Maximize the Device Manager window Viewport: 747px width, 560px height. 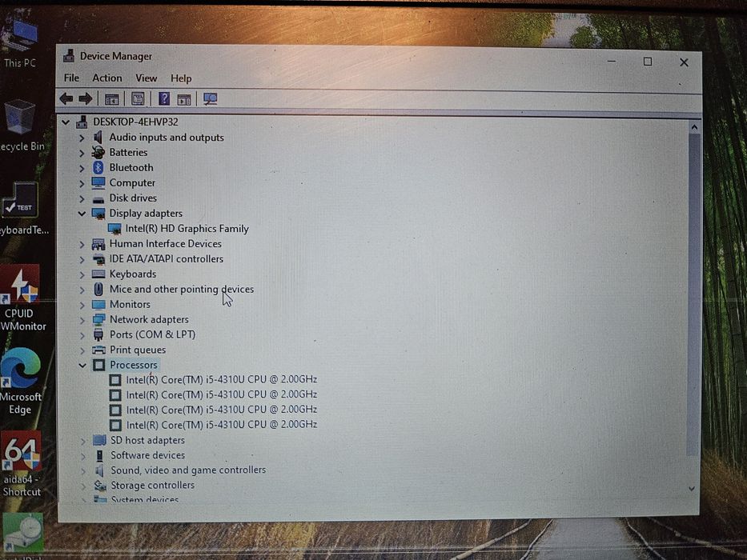pyautogui.click(x=648, y=62)
